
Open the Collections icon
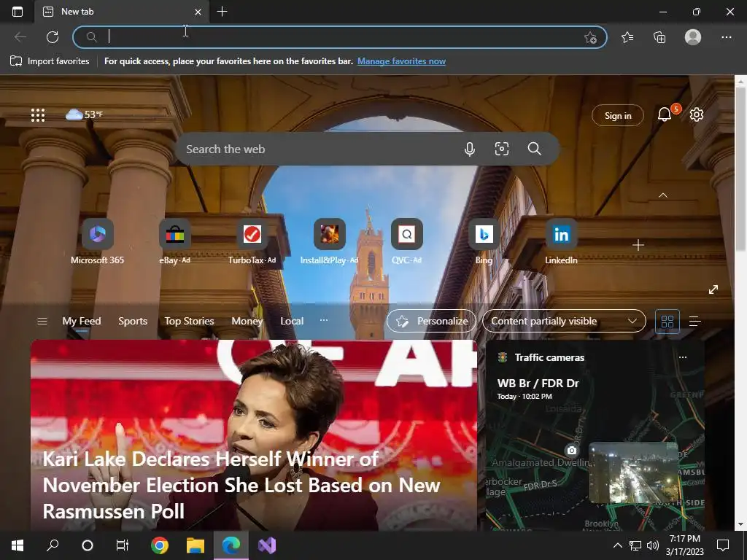pos(659,36)
